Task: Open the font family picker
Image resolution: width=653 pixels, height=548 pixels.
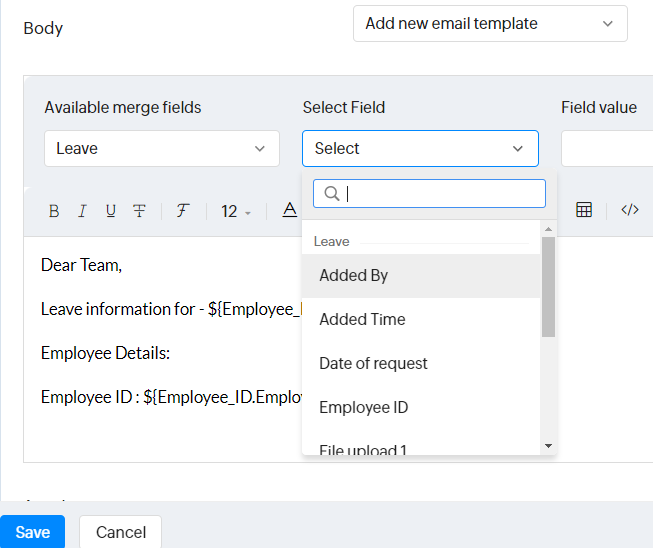Action: click(x=183, y=211)
